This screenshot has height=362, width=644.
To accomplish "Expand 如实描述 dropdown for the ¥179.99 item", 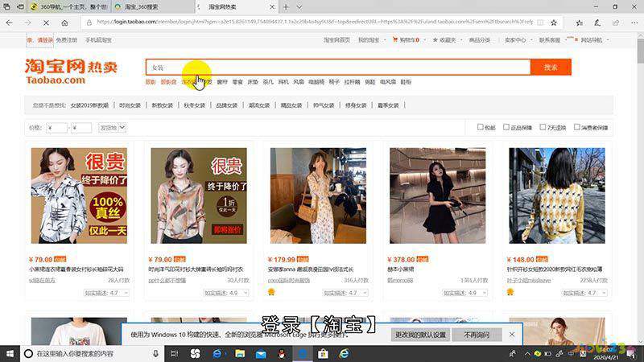I will [345, 293].
